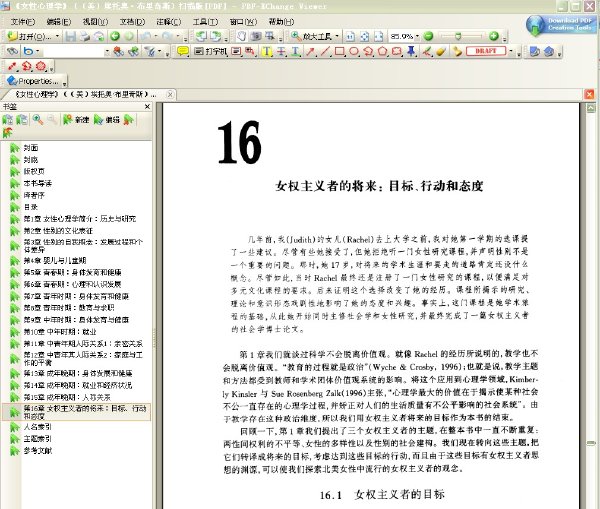Viewport: 600px width, 509px height.
Task: Select the Underline text tool
Action: tap(295, 51)
